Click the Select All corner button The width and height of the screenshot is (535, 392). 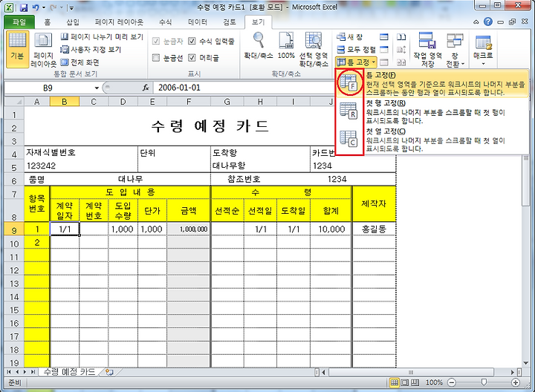pyautogui.click(x=14, y=102)
